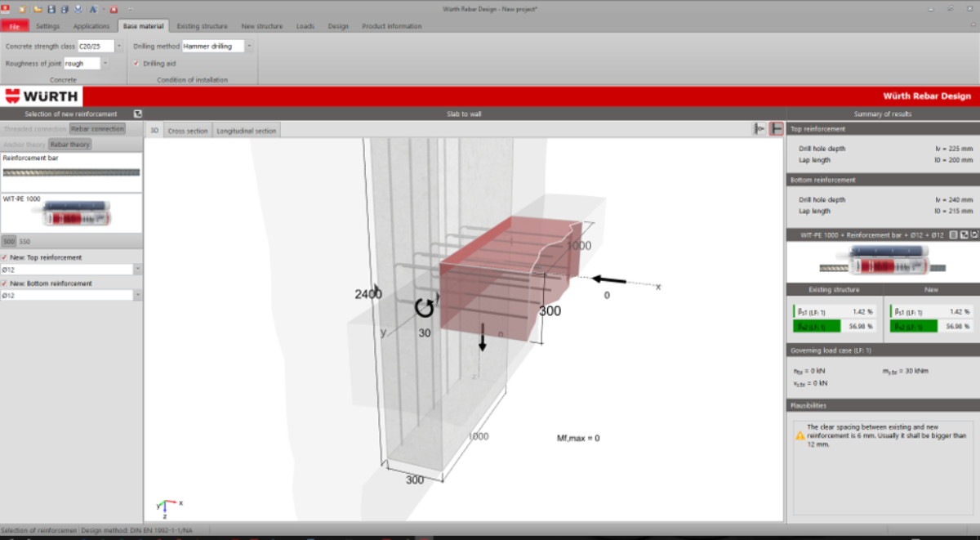Click middle small icon in WIT-PE 1000 results header

964,234
